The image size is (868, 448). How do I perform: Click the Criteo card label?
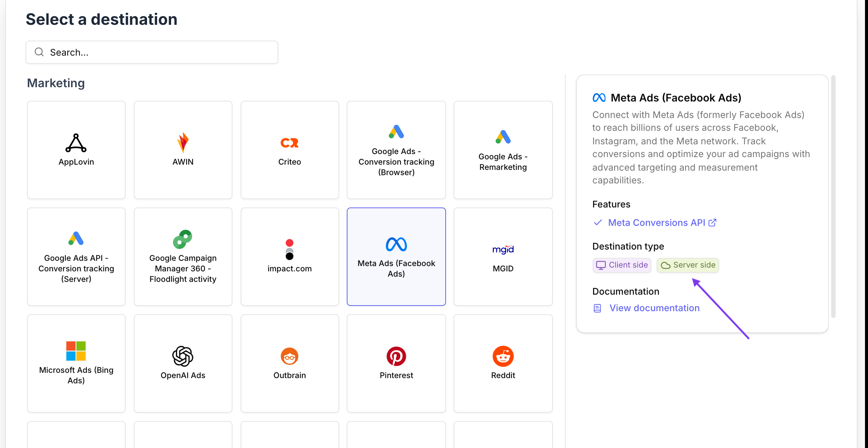pyautogui.click(x=290, y=162)
